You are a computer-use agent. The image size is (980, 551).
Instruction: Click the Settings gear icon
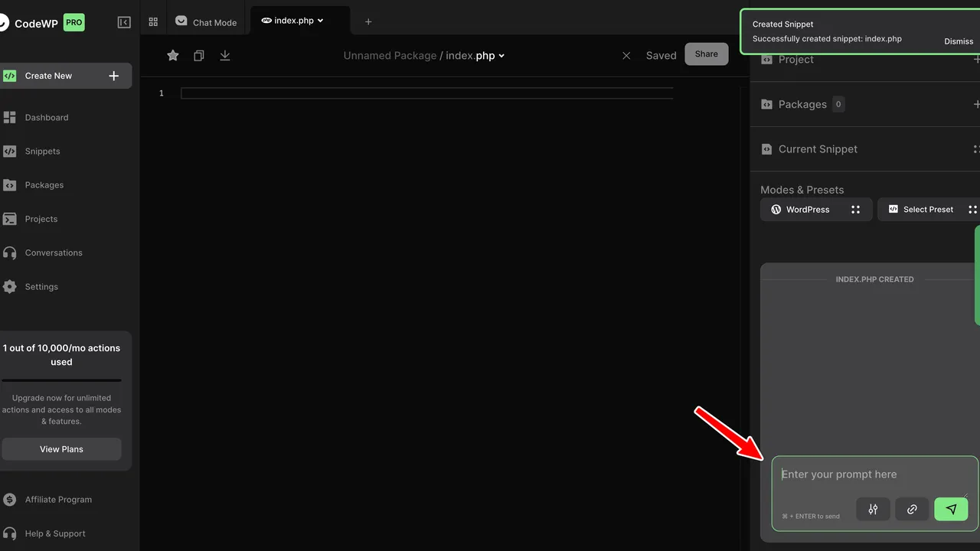tap(9, 286)
